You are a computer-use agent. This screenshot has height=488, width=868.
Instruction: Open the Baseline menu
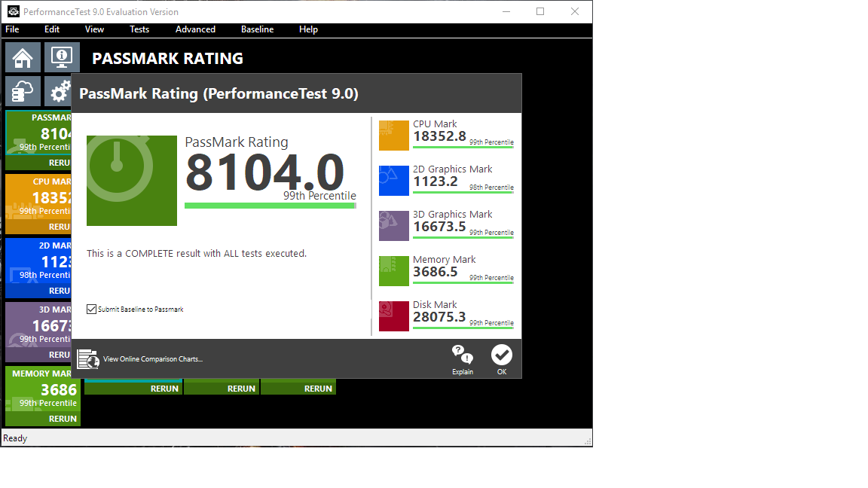point(258,29)
